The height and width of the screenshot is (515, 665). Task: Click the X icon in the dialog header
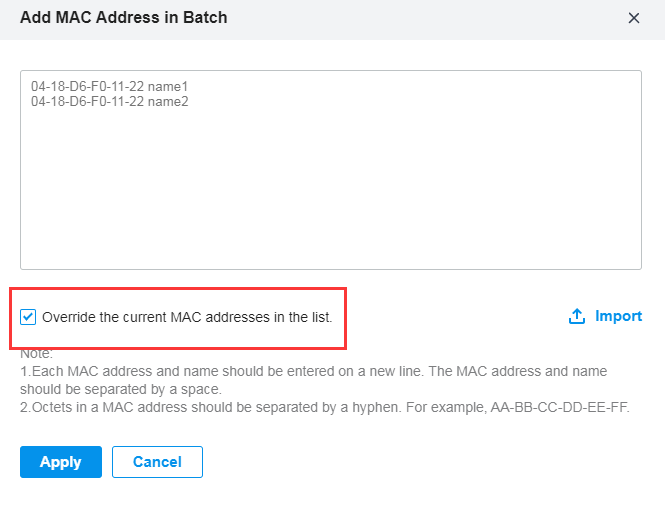point(634,18)
